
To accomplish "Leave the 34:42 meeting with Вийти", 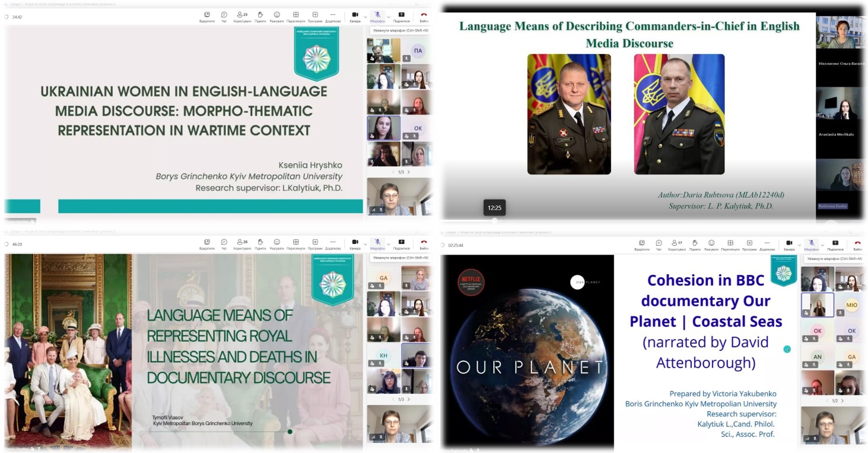I will click(x=424, y=17).
